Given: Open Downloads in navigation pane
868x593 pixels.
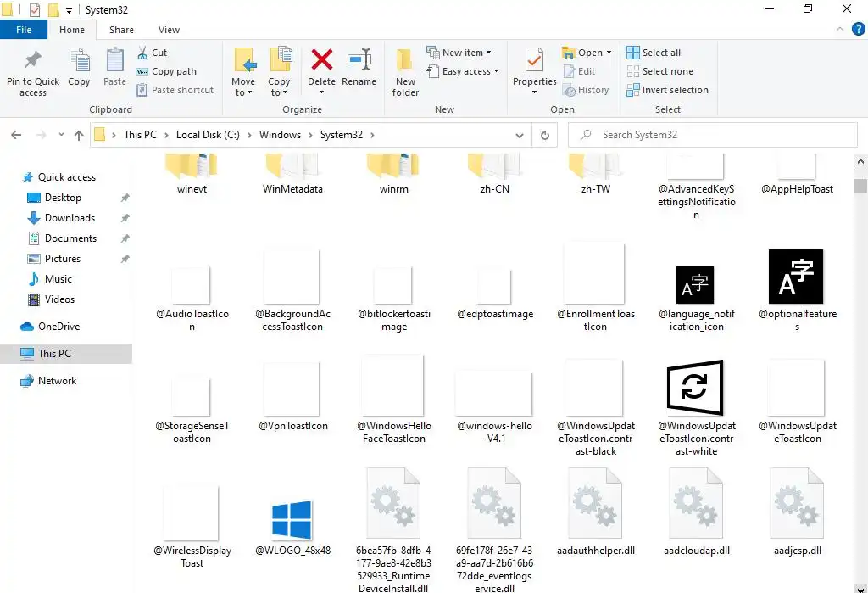Looking at the screenshot, I should click(70, 218).
